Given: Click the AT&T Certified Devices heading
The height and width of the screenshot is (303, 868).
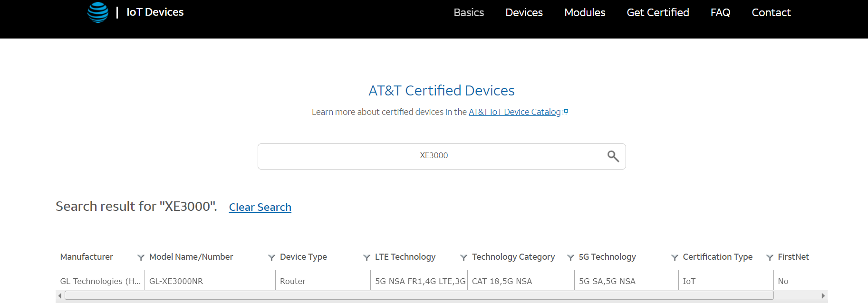Looking at the screenshot, I should (x=442, y=90).
